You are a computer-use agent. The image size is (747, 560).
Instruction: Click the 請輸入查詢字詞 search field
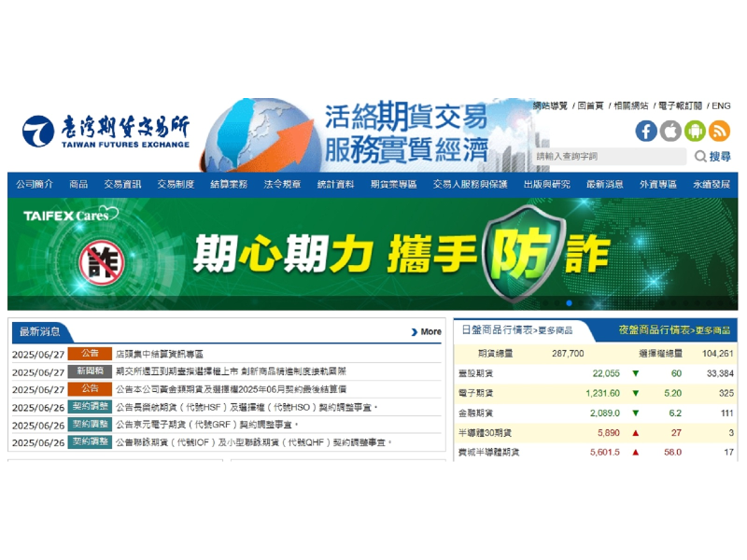click(610, 157)
